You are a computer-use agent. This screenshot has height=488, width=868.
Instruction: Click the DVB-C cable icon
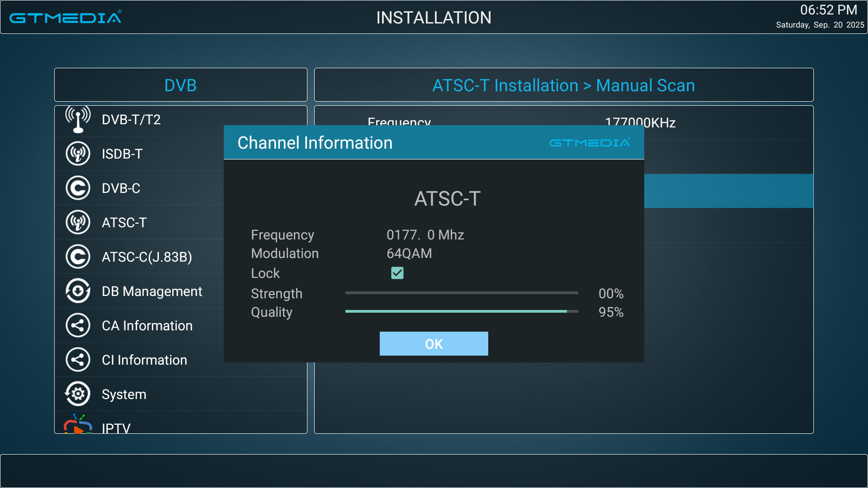78,188
